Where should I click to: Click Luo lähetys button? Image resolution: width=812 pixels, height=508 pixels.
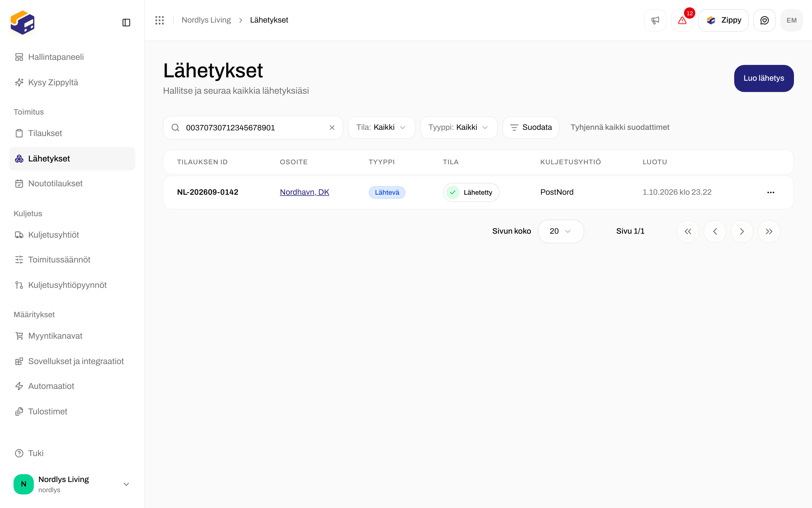764,78
